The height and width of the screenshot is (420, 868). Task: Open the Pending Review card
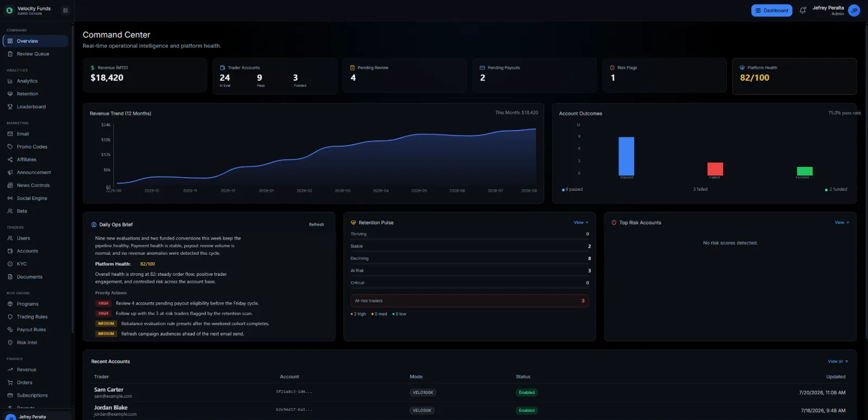[405, 75]
